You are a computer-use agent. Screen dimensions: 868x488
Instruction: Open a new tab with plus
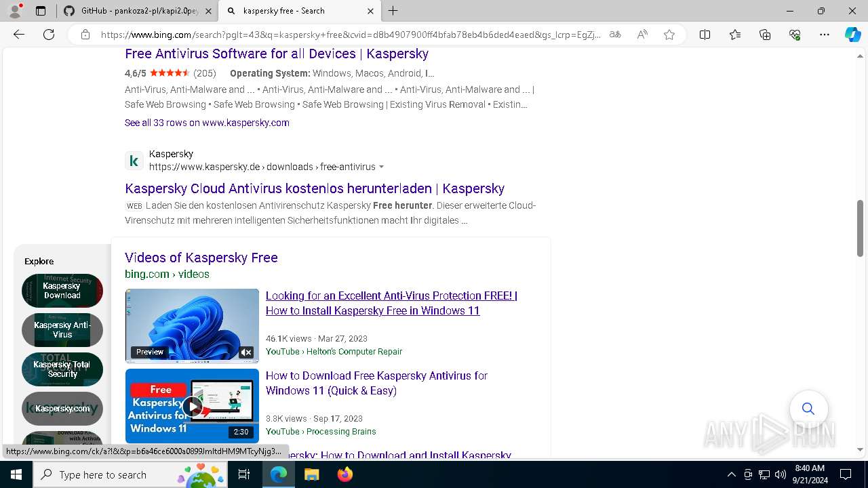[x=393, y=11]
